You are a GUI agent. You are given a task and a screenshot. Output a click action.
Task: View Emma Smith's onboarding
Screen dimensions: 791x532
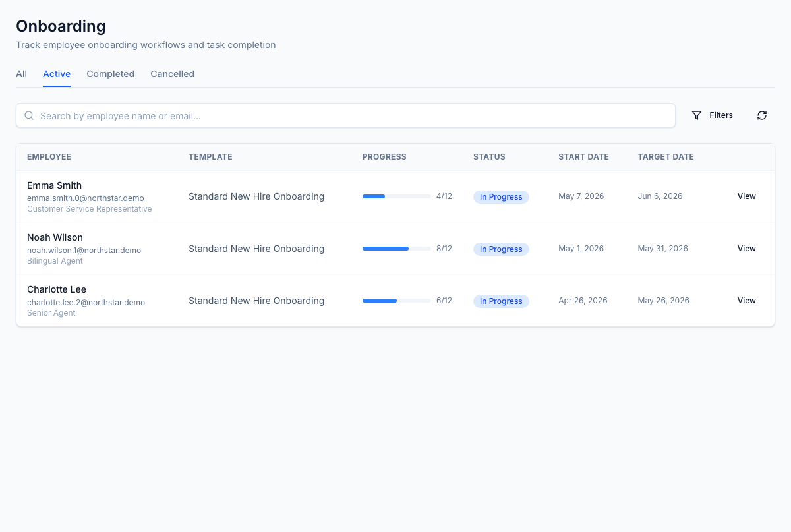tap(746, 196)
